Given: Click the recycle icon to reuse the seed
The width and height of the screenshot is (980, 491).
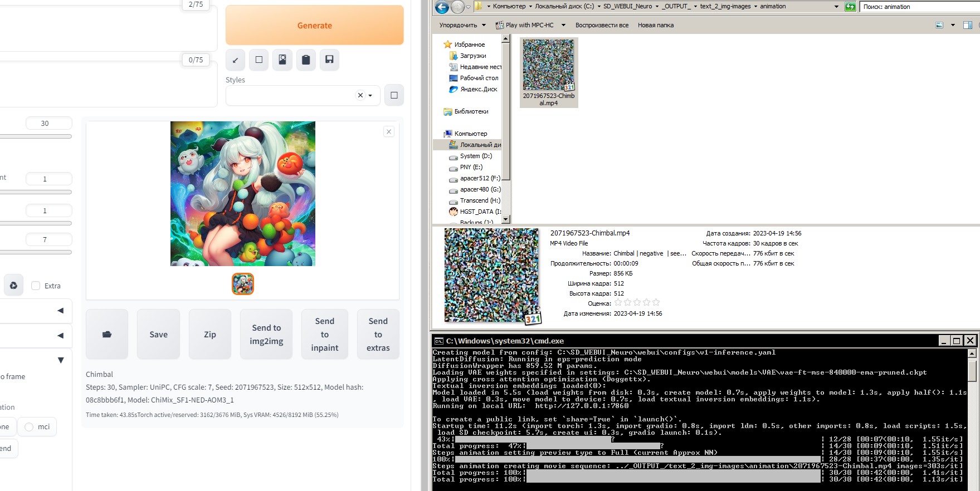Looking at the screenshot, I should [13, 286].
